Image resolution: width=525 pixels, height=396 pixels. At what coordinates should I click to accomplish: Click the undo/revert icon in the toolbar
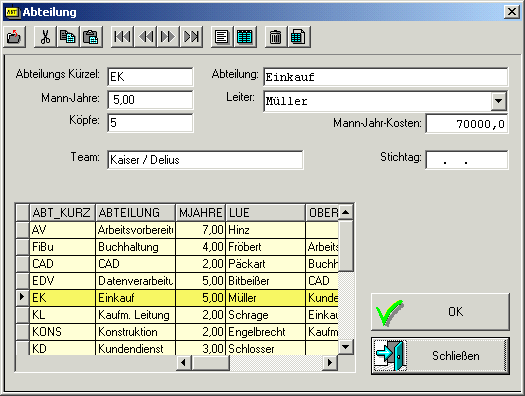click(14, 37)
